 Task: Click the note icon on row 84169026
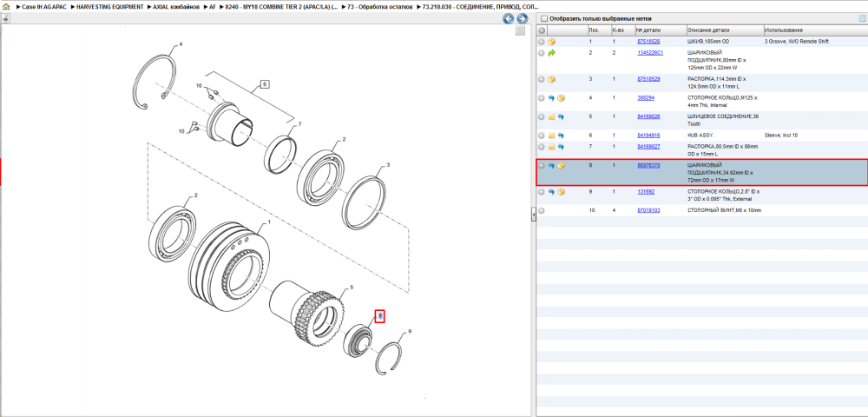pos(551,117)
